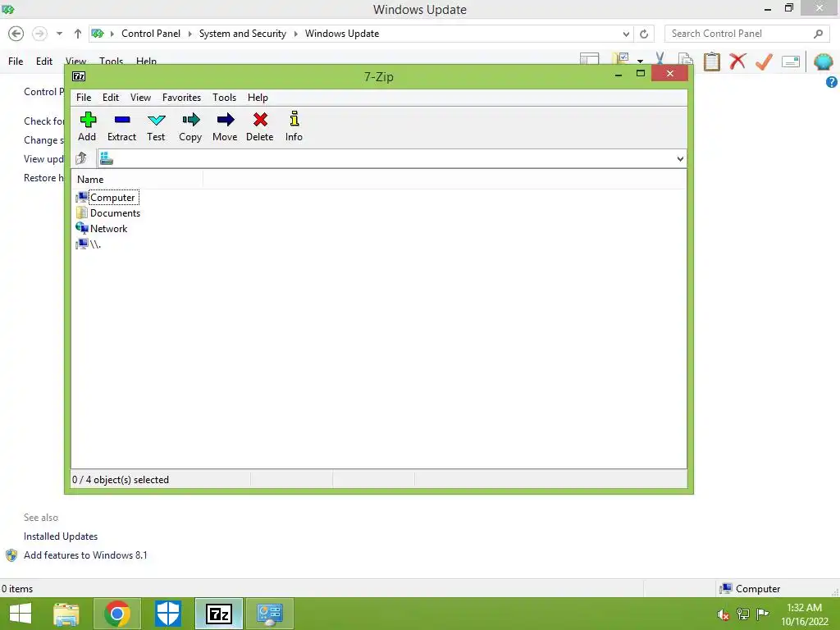Click the search magnifier icon
This screenshot has height=630, width=840.
coord(818,34)
